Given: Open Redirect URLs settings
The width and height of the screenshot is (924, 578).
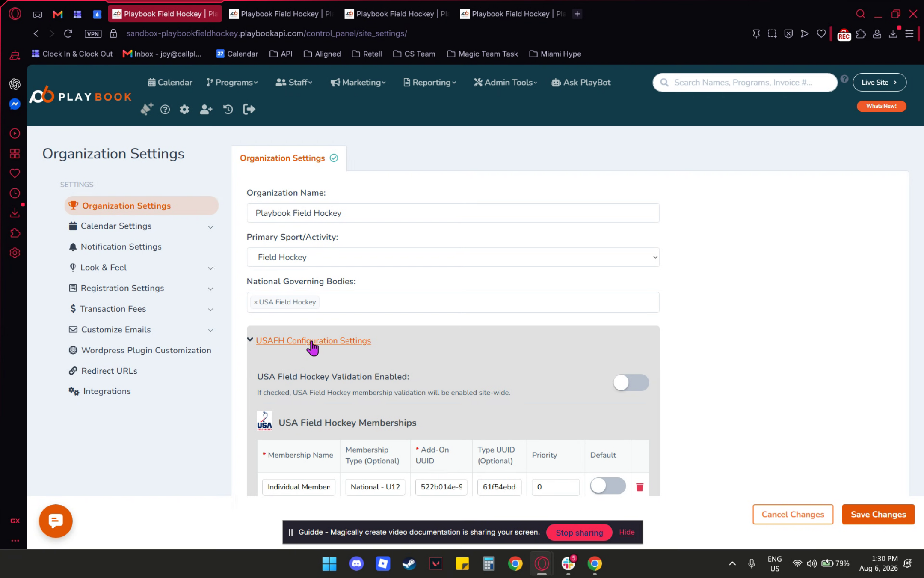Looking at the screenshot, I should pyautogui.click(x=109, y=371).
